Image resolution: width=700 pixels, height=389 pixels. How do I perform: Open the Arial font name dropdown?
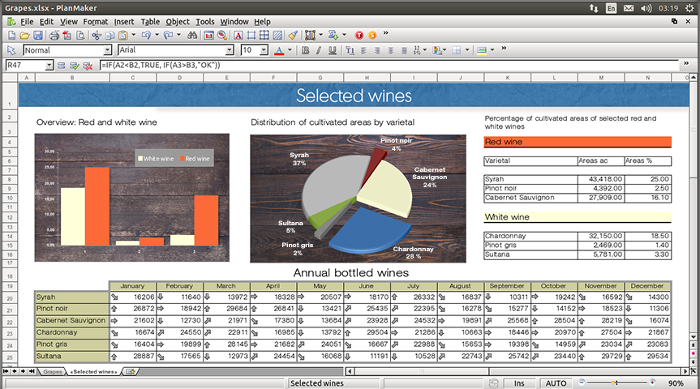(x=229, y=50)
